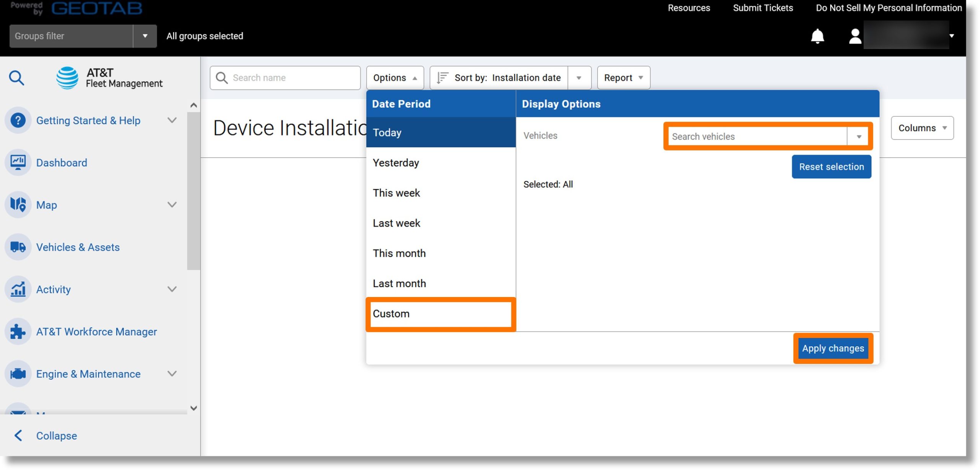Click the Engine & Maintenance sidebar icon
Screen dimensions: 980x470
pyautogui.click(x=19, y=374)
